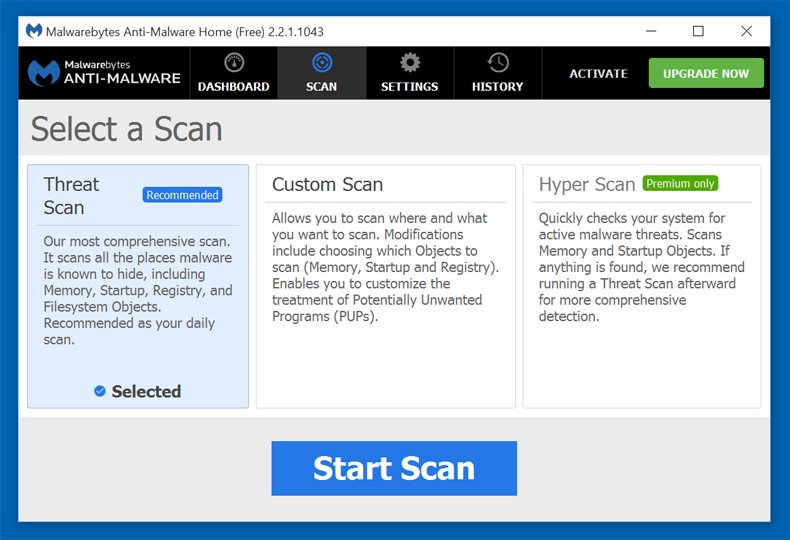Click the Hyper Scan description text
The height and width of the screenshot is (540, 790).
[x=641, y=267]
